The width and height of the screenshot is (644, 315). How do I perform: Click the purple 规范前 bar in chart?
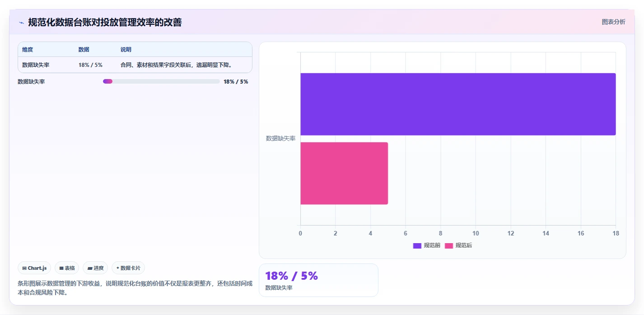[x=458, y=104]
